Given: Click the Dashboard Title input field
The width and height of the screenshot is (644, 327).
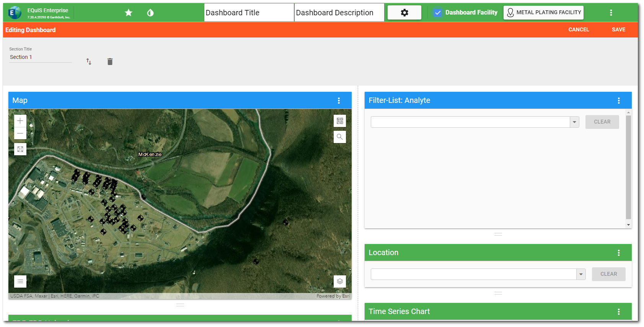Looking at the screenshot, I should coord(249,13).
